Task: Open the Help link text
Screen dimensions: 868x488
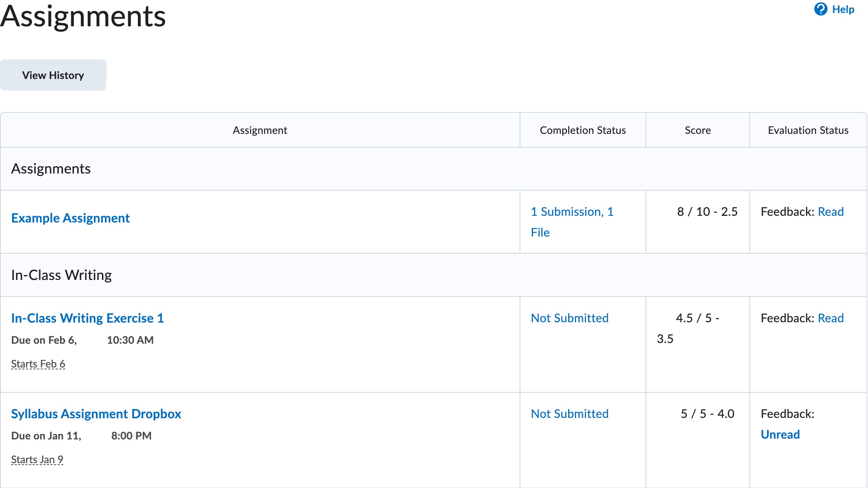Action: click(x=843, y=9)
